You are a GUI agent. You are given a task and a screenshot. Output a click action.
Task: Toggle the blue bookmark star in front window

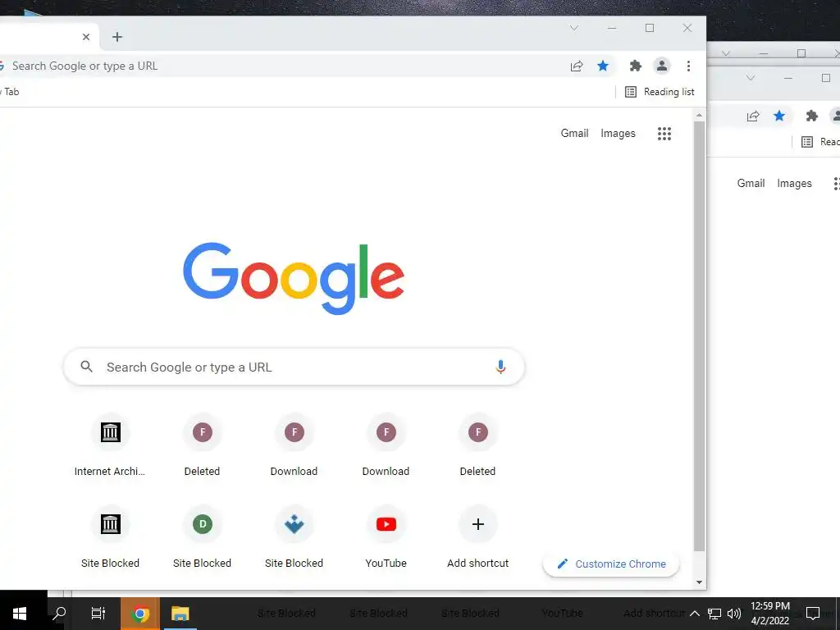603,66
